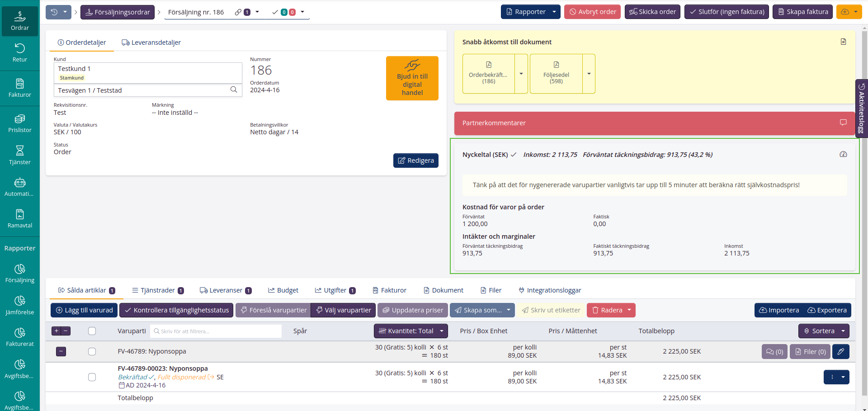Collapse the FV-46789 Nyponsoppa row

61,351
